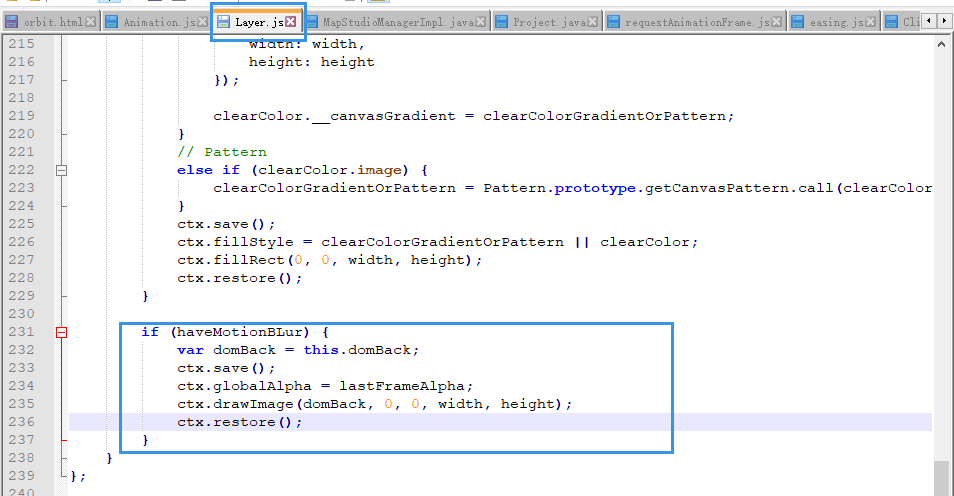Close the orbit.html tab
This screenshot has width=954, height=496.
(91, 22)
